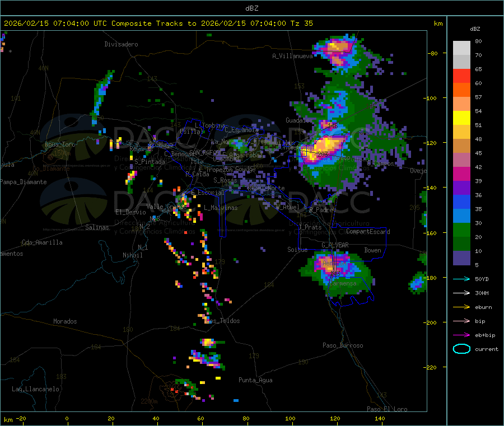Click the Guadales place label
Viewport: 504px width, 426px height.
click(x=299, y=120)
